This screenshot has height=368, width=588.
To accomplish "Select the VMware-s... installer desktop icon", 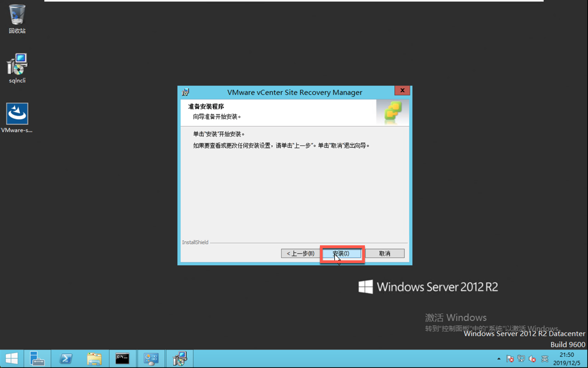I will [x=17, y=118].
